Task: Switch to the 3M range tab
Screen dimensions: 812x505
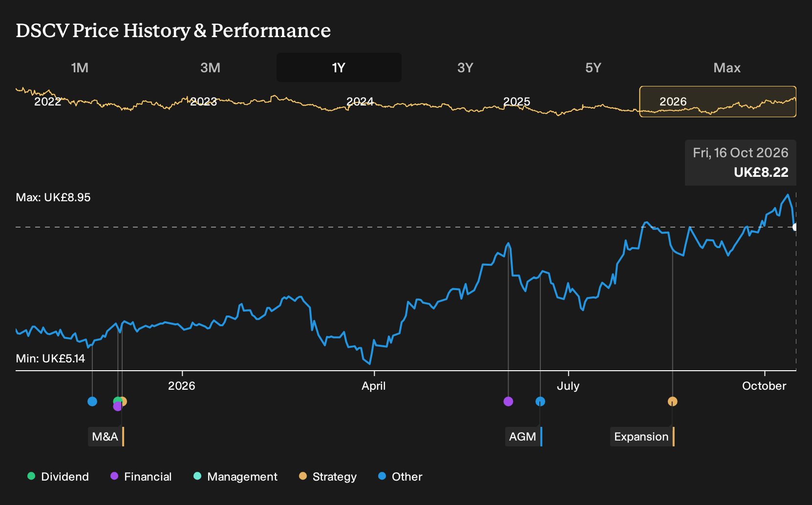Action: click(x=210, y=67)
